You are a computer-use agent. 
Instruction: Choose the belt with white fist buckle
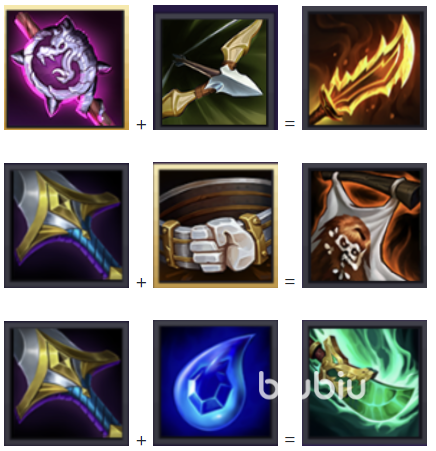[x=215, y=225]
